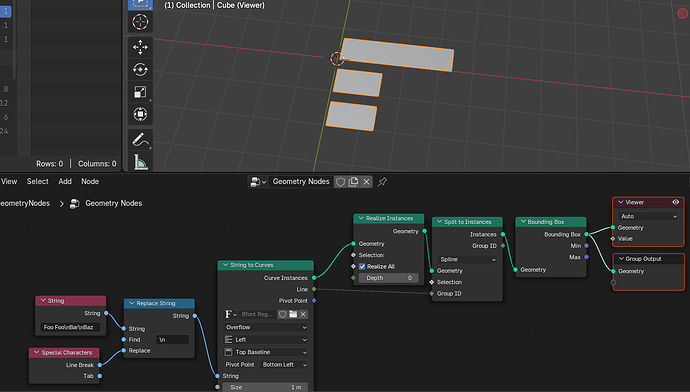The height and width of the screenshot is (392, 690).
Task: Toggle Viewer node eye icon
Action: tap(675, 202)
